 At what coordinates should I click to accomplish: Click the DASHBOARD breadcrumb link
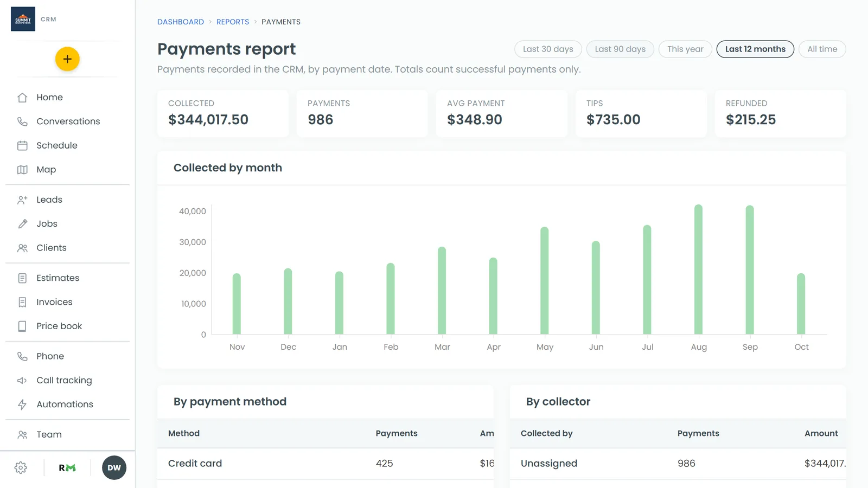tap(181, 22)
